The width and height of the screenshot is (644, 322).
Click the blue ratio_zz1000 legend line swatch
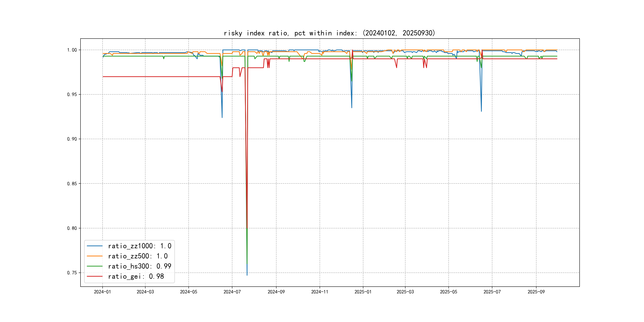[x=94, y=246]
